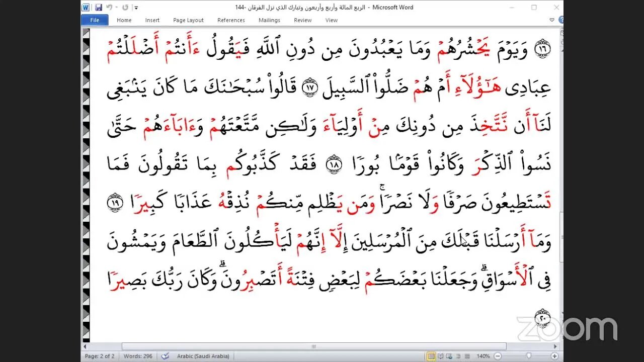
Task: Click the 140% zoom level button
Action: coord(483,356)
